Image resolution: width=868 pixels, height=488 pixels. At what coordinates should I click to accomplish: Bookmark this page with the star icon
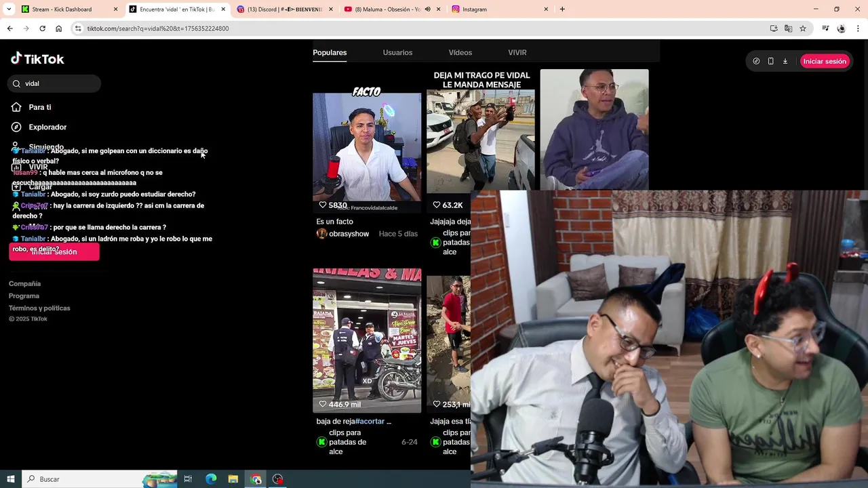[x=803, y=28]
